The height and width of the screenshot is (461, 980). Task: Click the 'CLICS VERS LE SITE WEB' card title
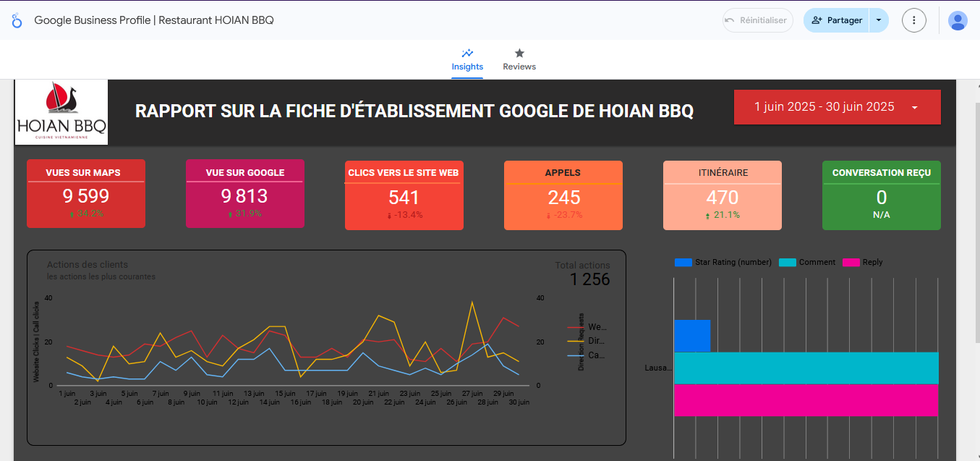point(404,173)
